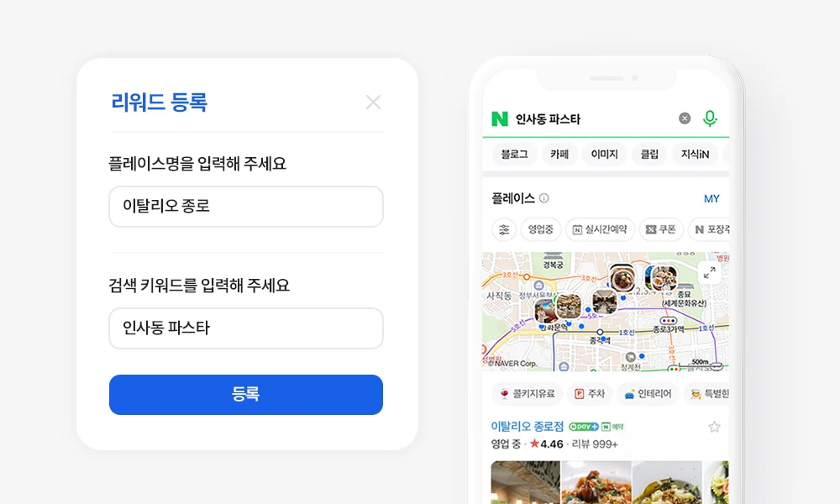This screenshot has width=840, height=504.
Task: Open the 이탈리오 종로점 place link
Action: click(x=528, y=427)
